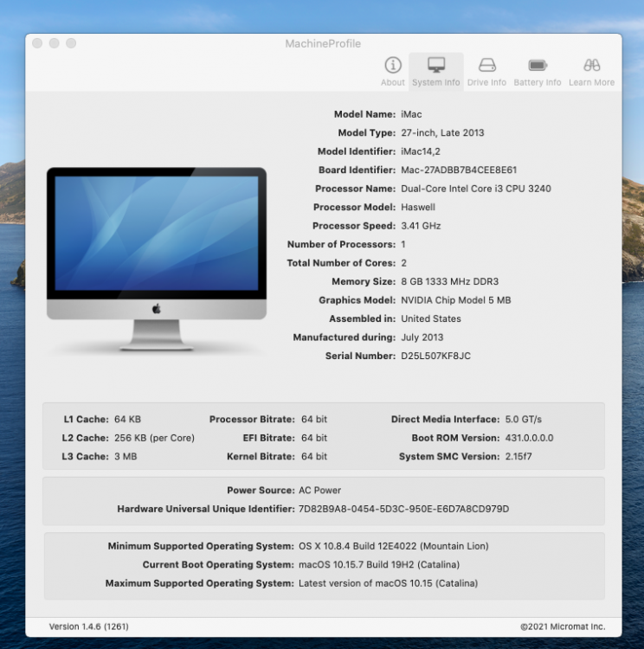Click the United States assembly value
644x649 pixels.
click(x=431, y=318)
